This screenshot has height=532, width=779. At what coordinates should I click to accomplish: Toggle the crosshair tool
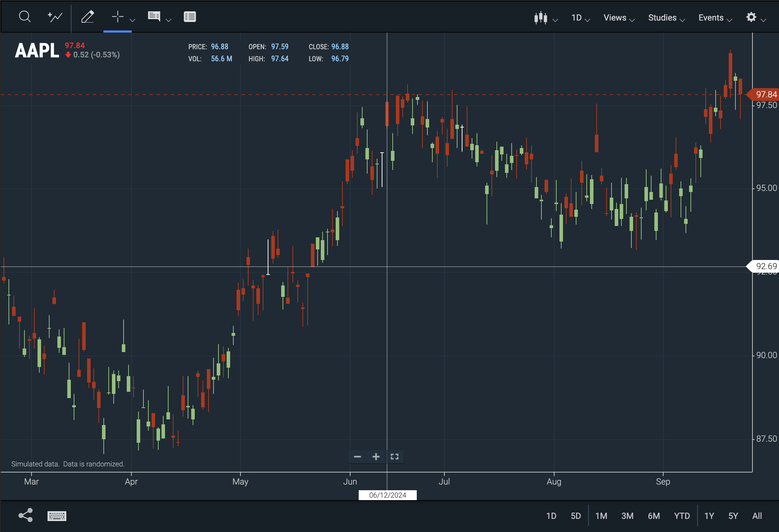click(x=118, y=17)
